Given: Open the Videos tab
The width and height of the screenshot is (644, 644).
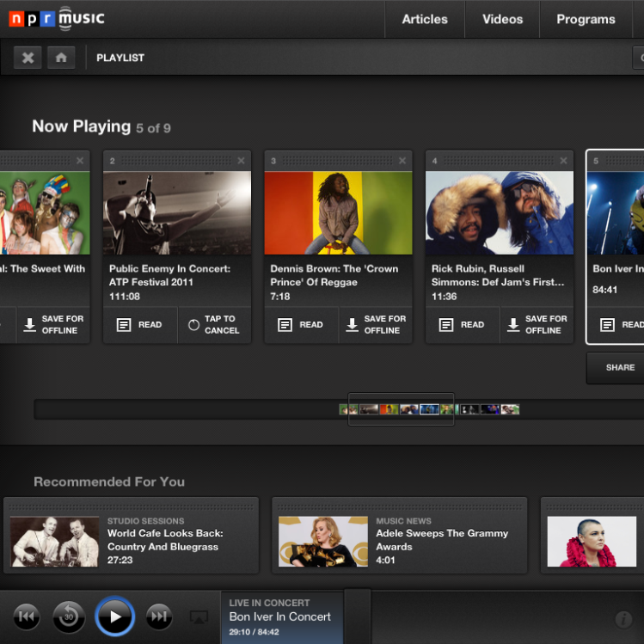Looking at the screenshot, I should click(502, 19).
